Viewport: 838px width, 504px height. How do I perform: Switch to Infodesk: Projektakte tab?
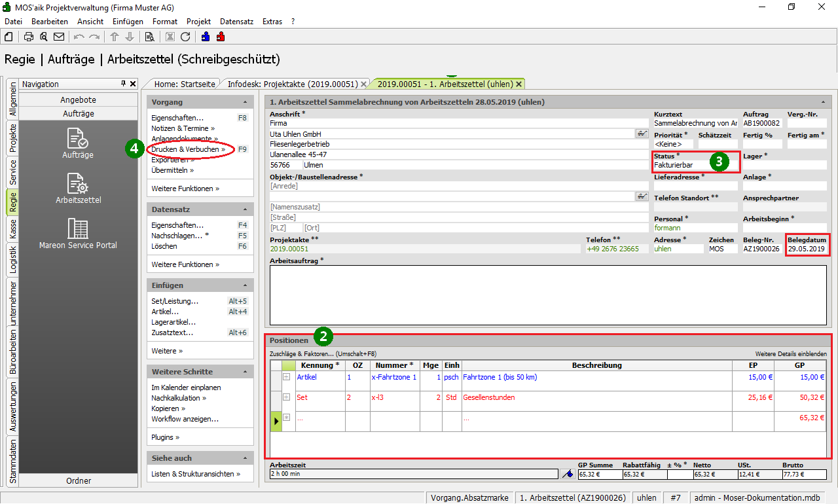292,84
